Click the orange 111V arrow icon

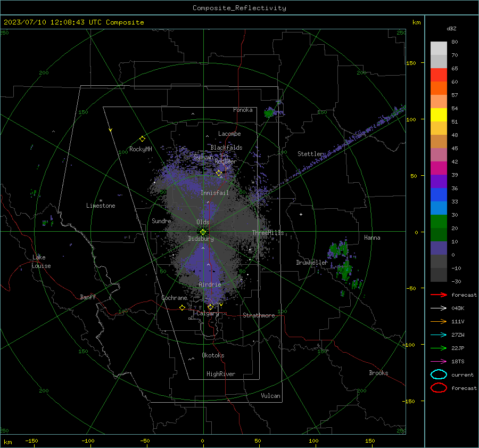tap(439, 321)
